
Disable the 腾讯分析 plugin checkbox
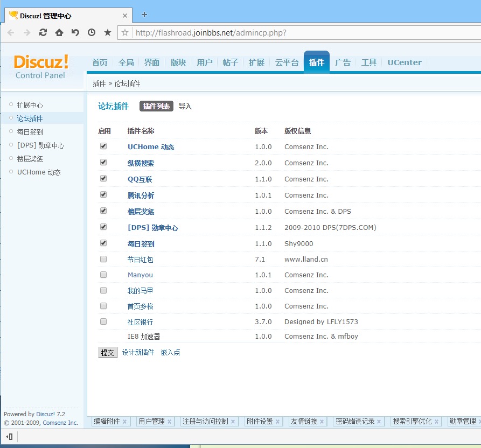click(103, 195)
